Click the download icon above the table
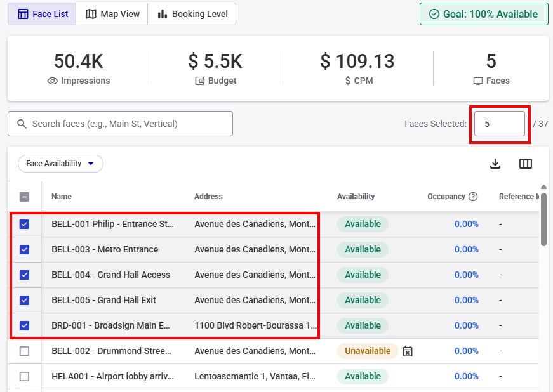Image resolution: width=553 pixels, height=392 pixels. (x=495, y=164)
